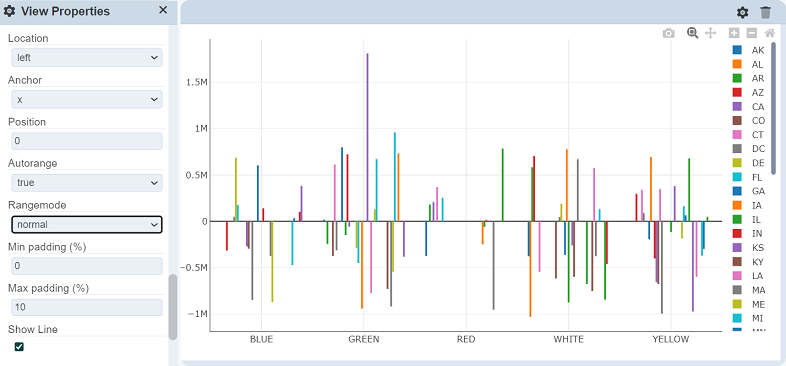Reset axes with the home icon
786x366 pixels.
pyautogui.click(x=770, y=33)
